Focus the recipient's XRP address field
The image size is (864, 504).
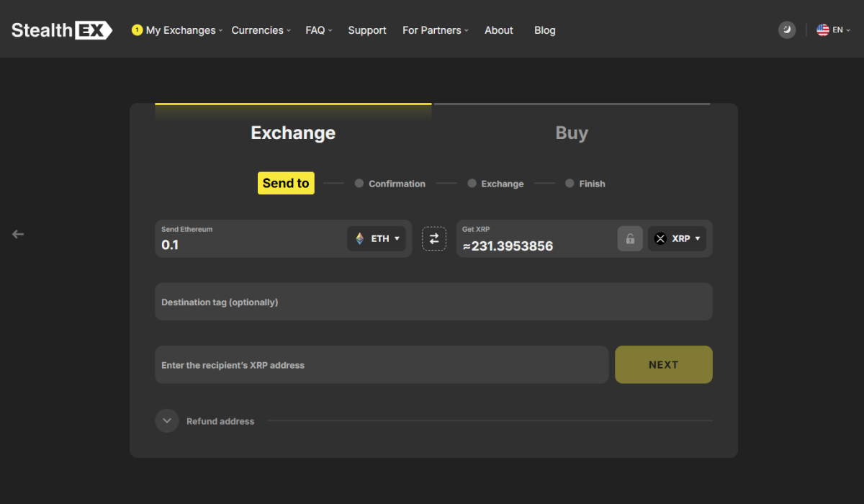click(382, 365)
